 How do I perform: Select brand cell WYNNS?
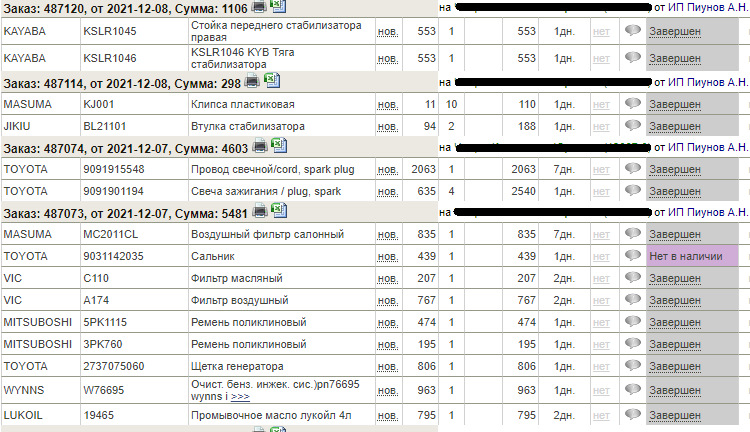[x=41, y=390]
